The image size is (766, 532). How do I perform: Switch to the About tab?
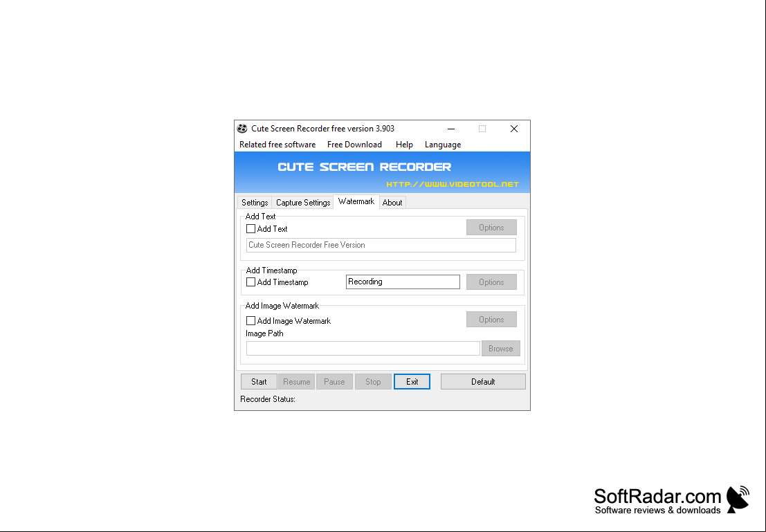pos(392,202)
